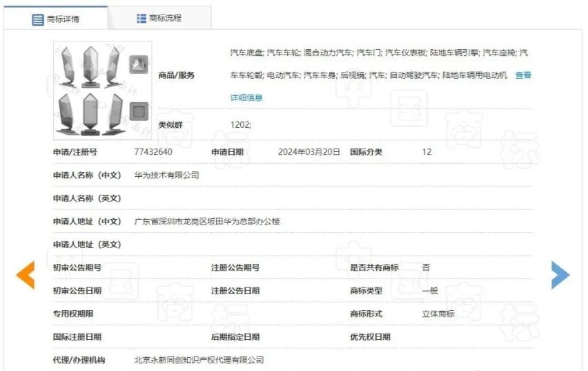
Task: Select application date 2024年03月20日
Action: point(309,152)
